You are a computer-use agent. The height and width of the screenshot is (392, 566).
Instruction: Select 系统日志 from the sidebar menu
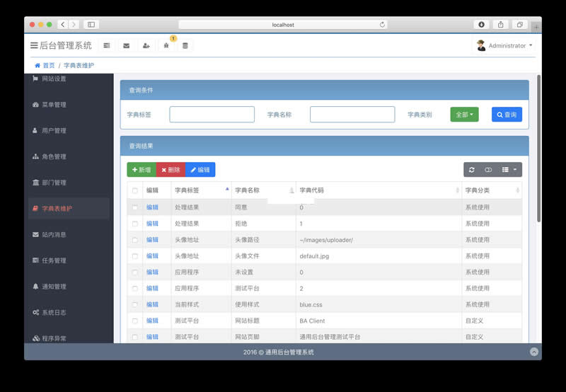pyautogui.click(x=54, y=313)
